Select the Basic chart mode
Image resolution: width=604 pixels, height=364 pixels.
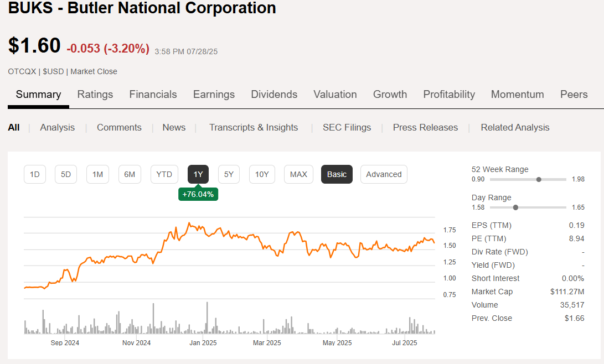pyautogui.click(x=337, y=174)
